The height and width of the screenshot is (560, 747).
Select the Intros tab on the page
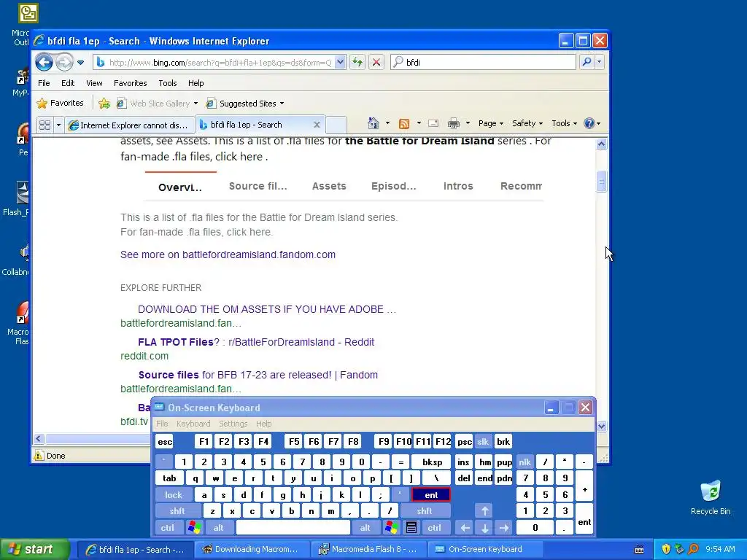(458, 186)
